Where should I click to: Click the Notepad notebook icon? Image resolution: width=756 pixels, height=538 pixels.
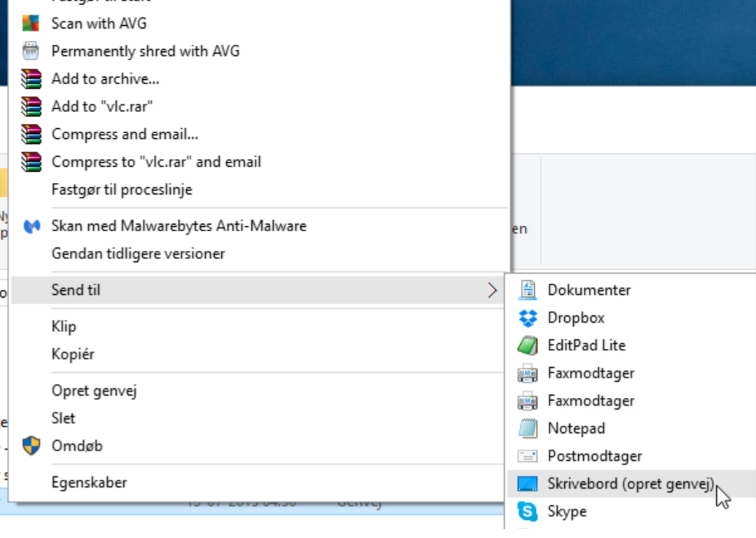(x=528, y=429)
